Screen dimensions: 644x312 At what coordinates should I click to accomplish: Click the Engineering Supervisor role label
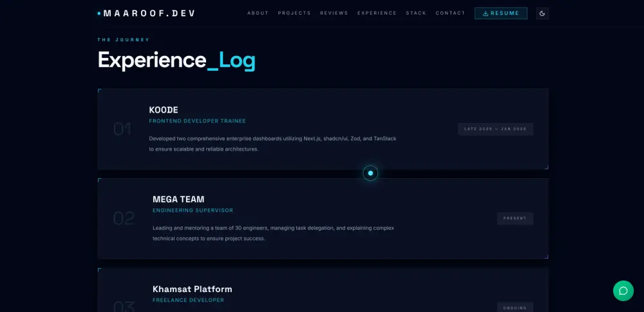(x=193, y=210)
